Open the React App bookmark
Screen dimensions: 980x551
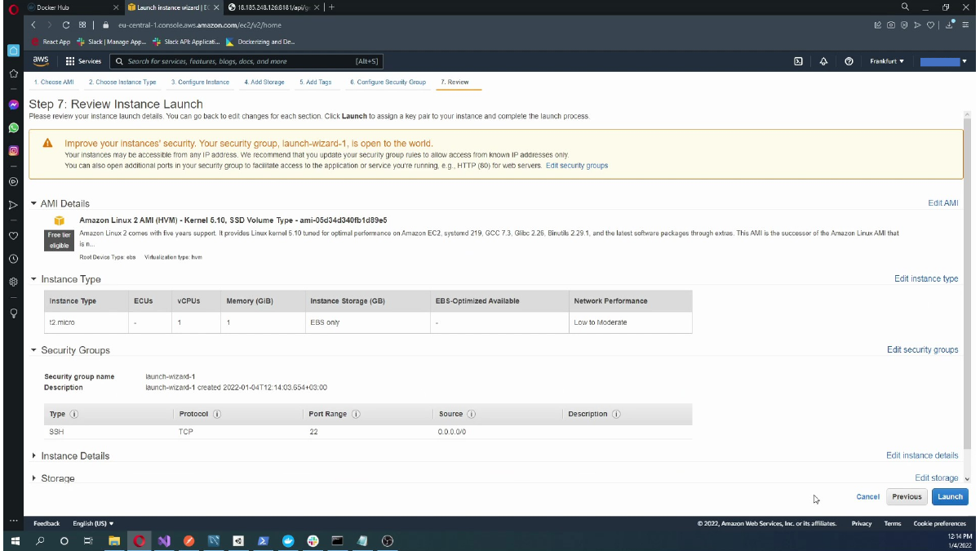(x=51, y=42)
